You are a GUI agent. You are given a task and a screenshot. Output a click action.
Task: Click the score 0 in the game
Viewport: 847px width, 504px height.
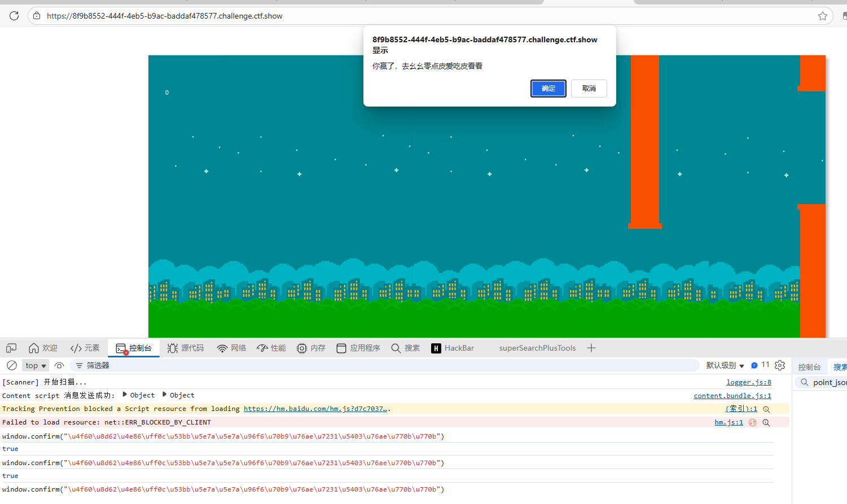coord(167,92)
